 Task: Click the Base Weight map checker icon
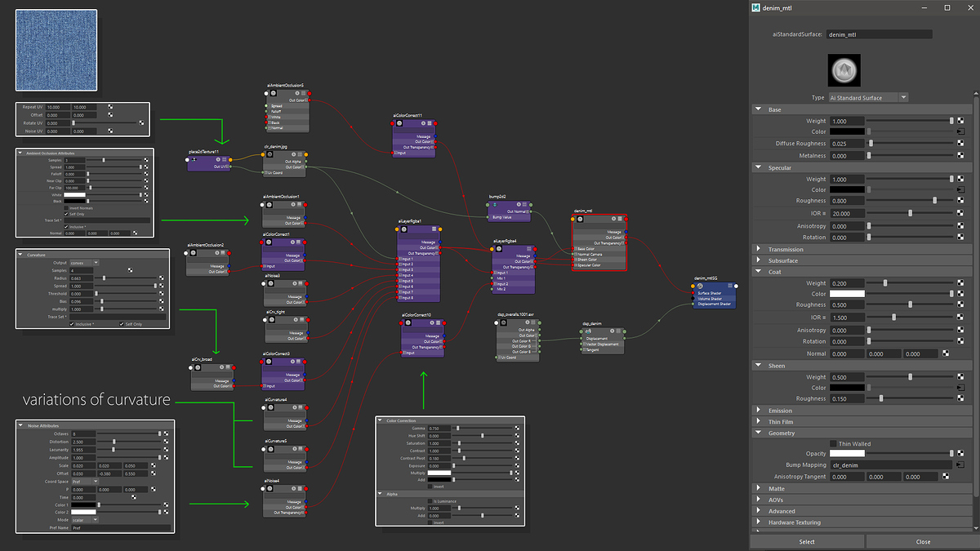point(961,121)
